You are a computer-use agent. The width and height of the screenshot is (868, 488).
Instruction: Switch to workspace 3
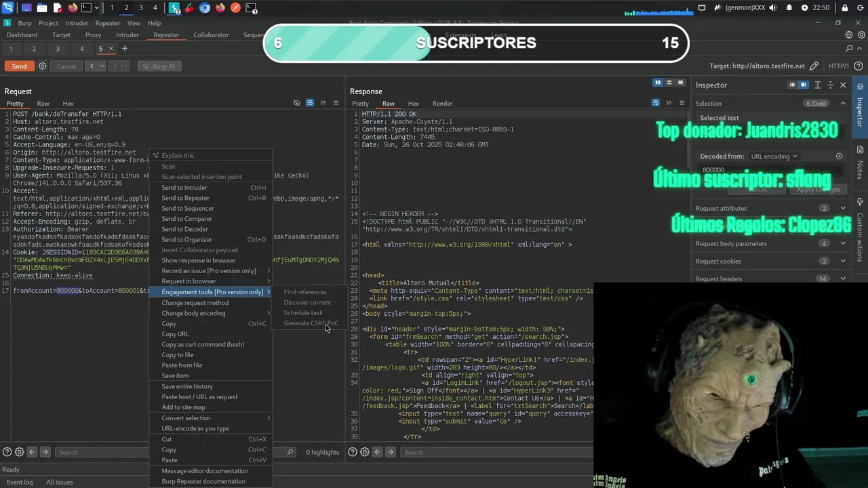(140, 8)
